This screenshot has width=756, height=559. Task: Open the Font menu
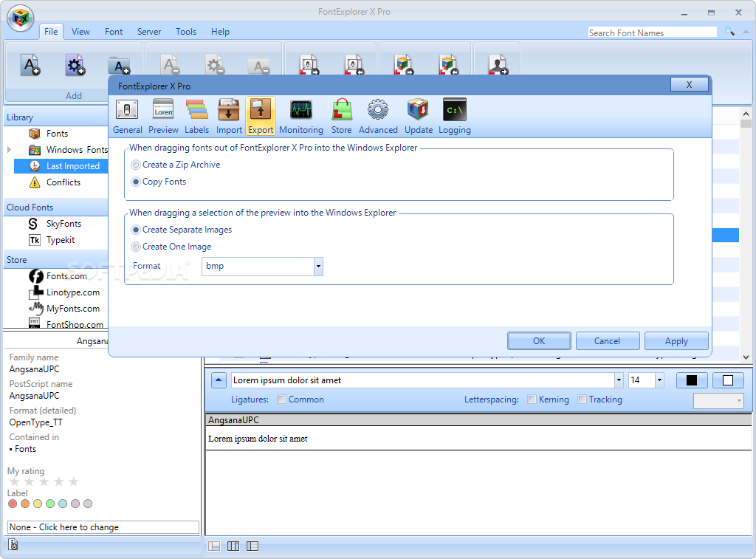[x=114, y=32]
